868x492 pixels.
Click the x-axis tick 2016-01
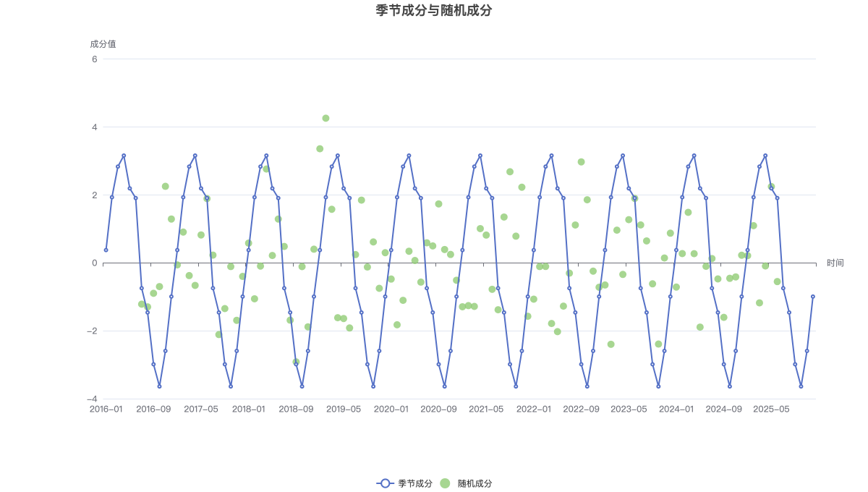[x=106, y=409]
